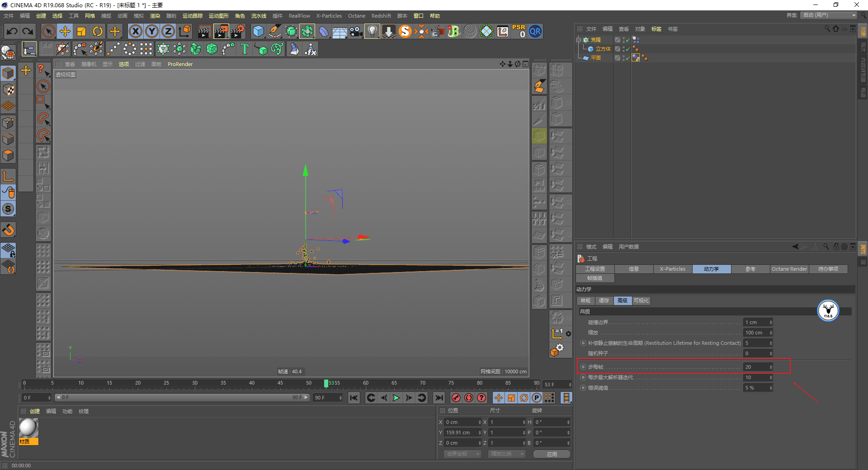Open the Octane menu
This screenshot has width=868, height=470.
point(356,16)
